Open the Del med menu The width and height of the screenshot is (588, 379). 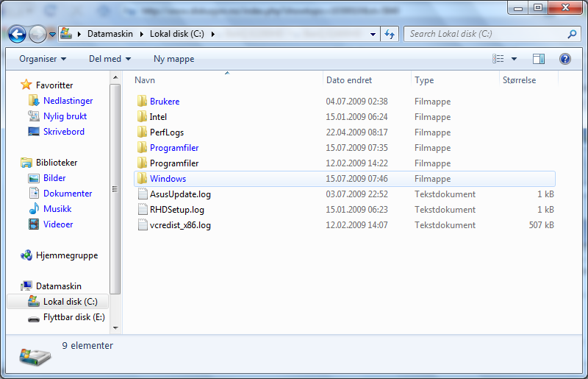(110, 59)
